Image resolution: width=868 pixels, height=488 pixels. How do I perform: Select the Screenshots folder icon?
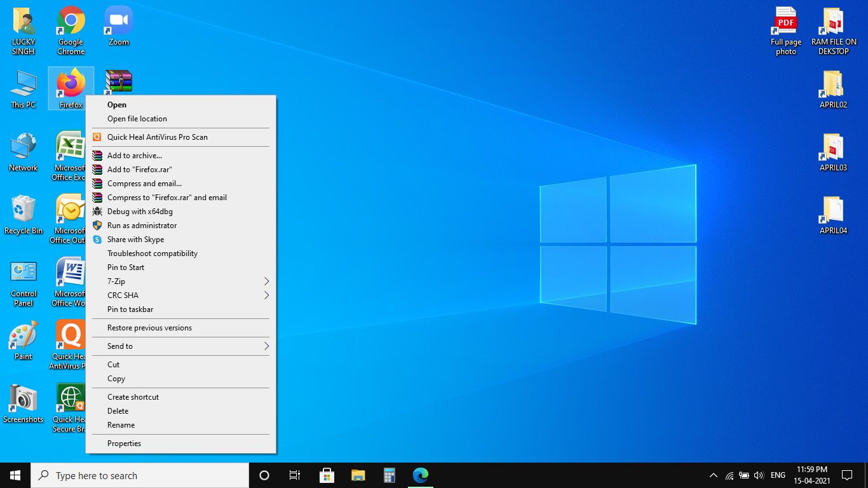(x=24, y=404)
